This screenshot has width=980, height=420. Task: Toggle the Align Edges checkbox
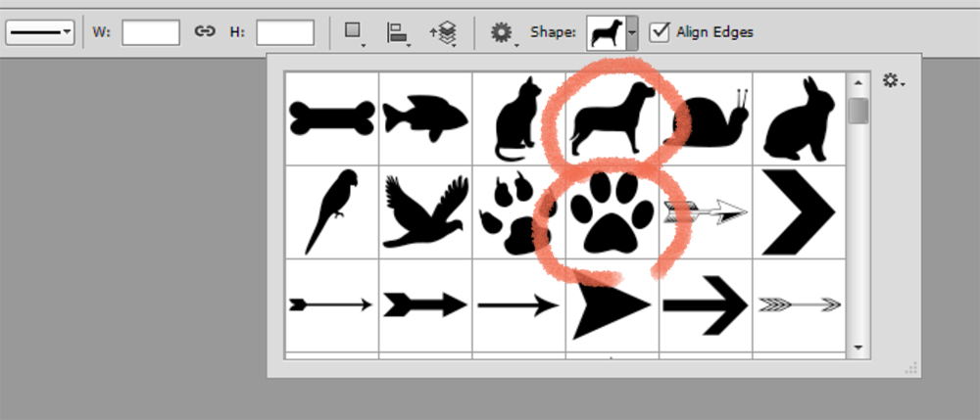(x=660, y=32)
